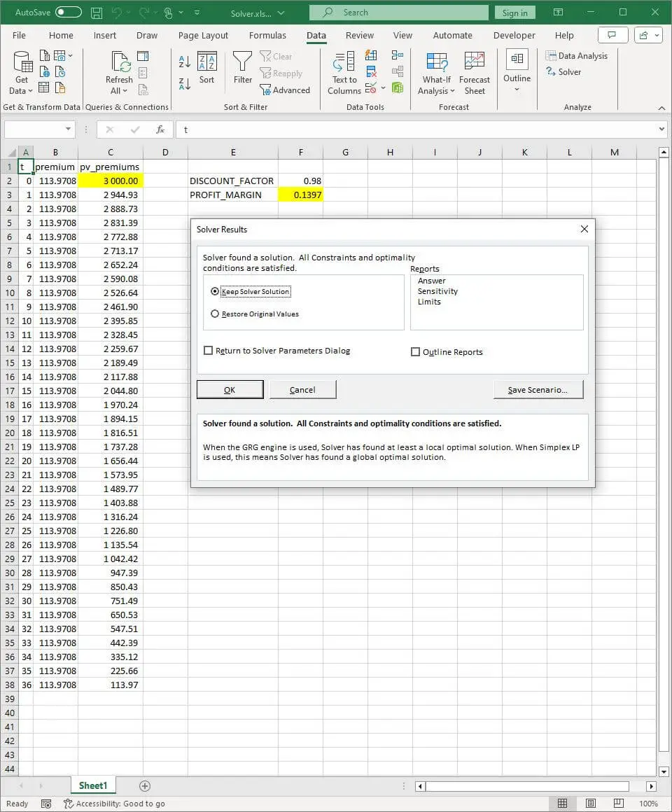
Task: Open Data Analysis add-in
Action: (576, 56)
